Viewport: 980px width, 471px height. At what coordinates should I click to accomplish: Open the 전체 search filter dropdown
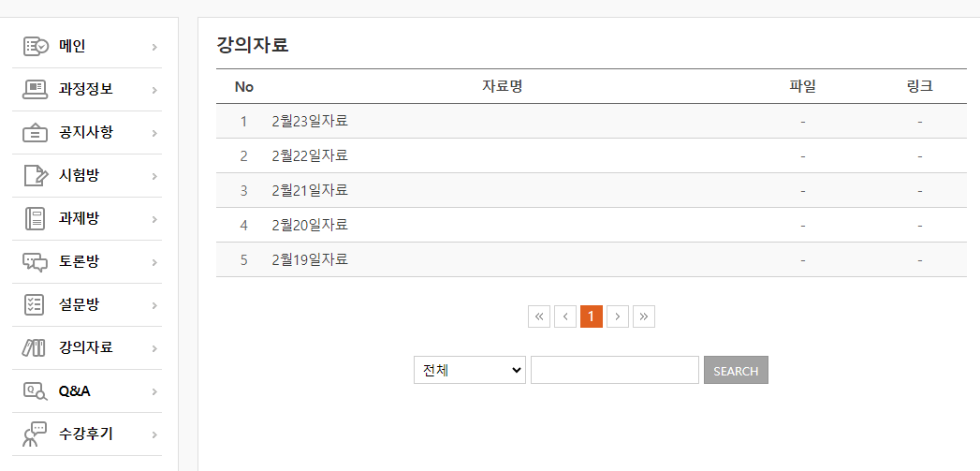469,370
